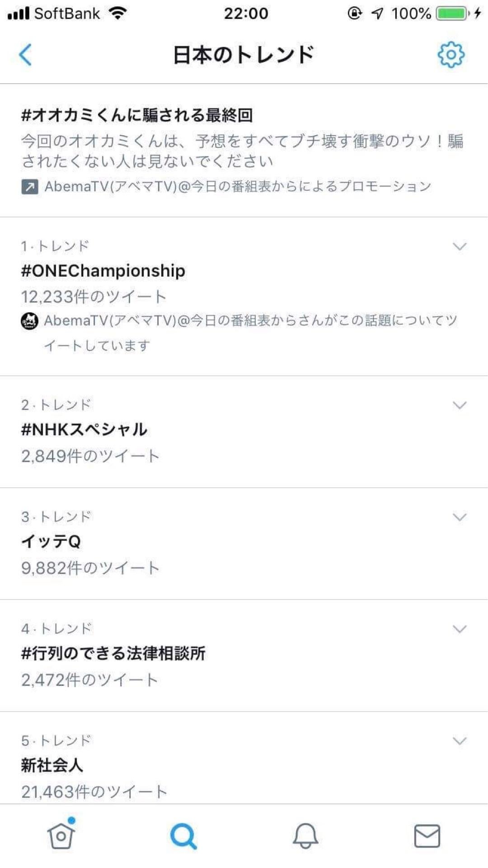Viewport: 488px width, 868px height.
Task: Tap the AbemaTV profile avatar
Action: pos(30,321)
